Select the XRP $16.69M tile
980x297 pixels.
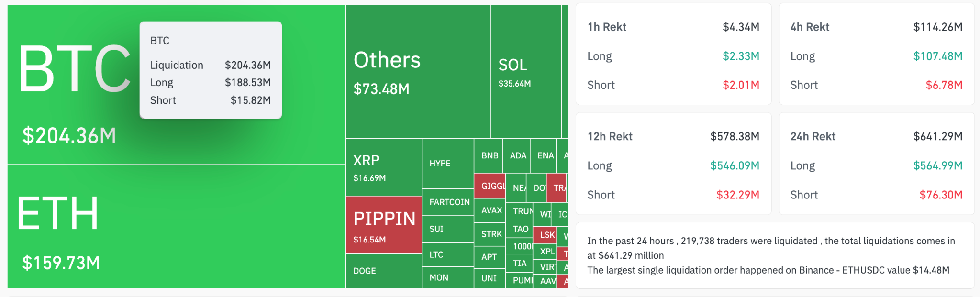click(384, 167)
